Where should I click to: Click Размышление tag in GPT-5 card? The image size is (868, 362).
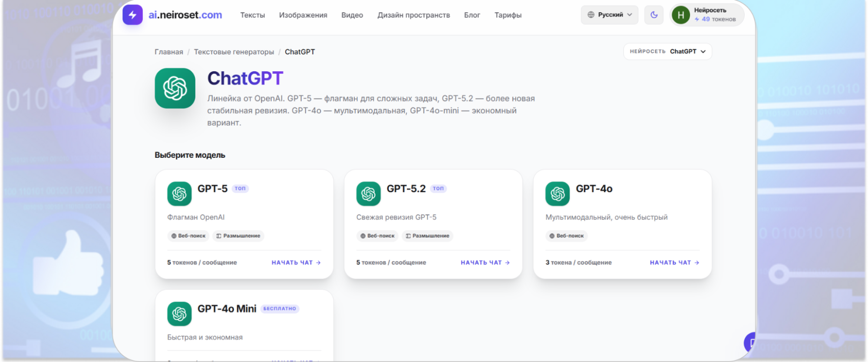(238, 236)
